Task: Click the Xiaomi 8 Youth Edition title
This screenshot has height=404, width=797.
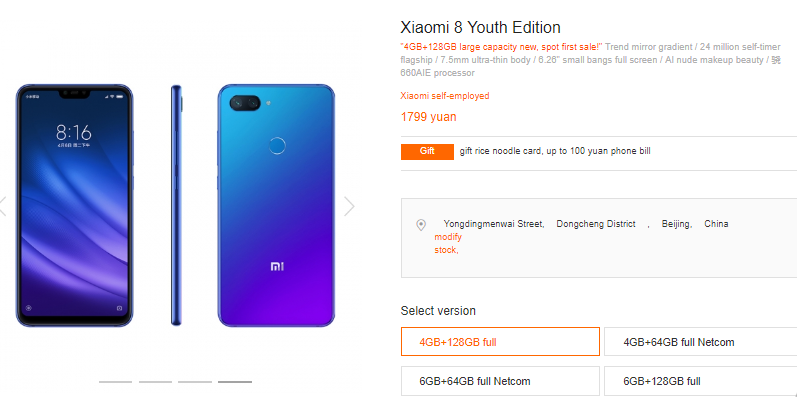Action: [480, 28]
